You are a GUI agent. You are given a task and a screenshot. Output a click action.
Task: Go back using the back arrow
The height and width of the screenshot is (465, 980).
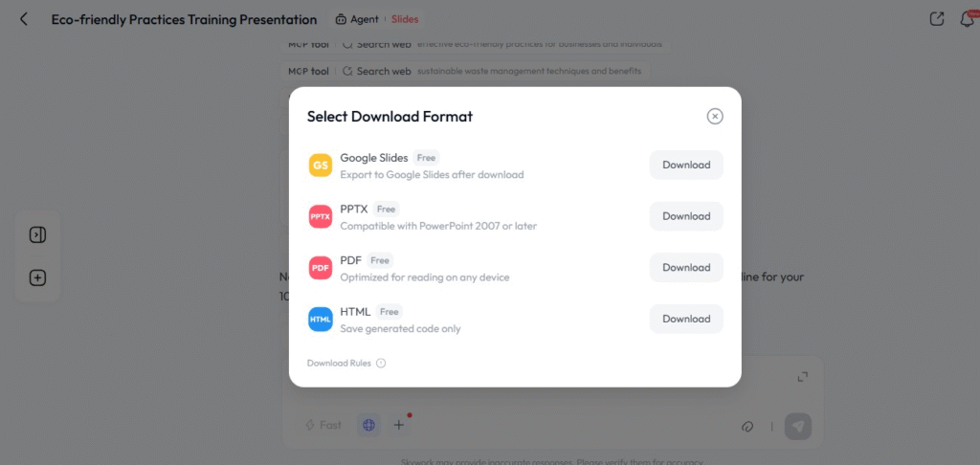pos(24,19)
